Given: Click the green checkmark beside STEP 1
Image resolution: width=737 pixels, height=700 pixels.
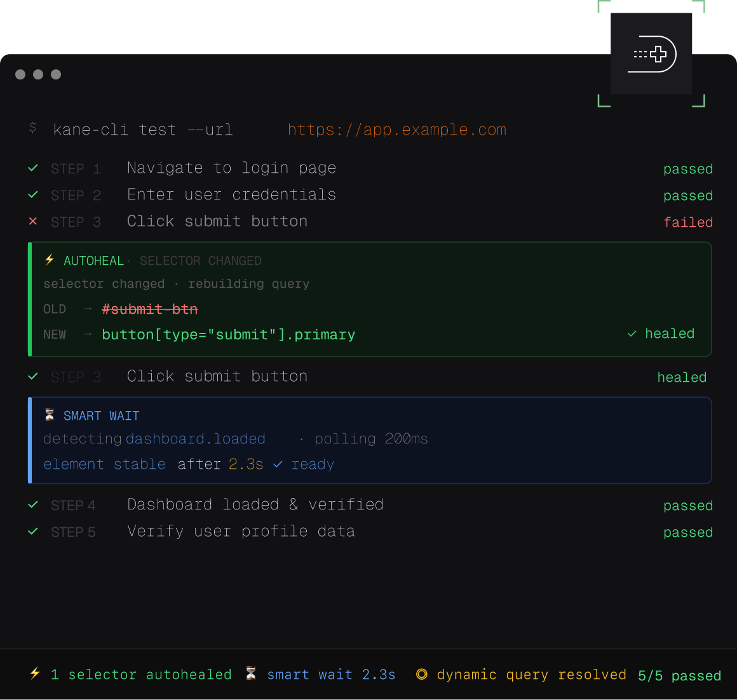Looking at the screenshot, I should (x=32, y=168).
